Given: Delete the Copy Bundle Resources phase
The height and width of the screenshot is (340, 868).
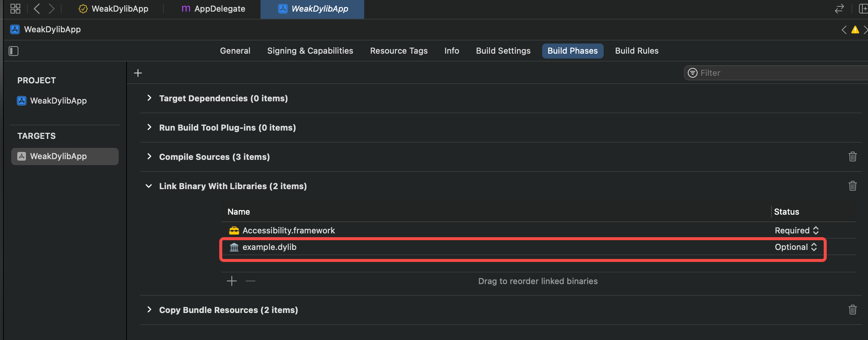Looking at the screenshot, I should tap(853, 310).
